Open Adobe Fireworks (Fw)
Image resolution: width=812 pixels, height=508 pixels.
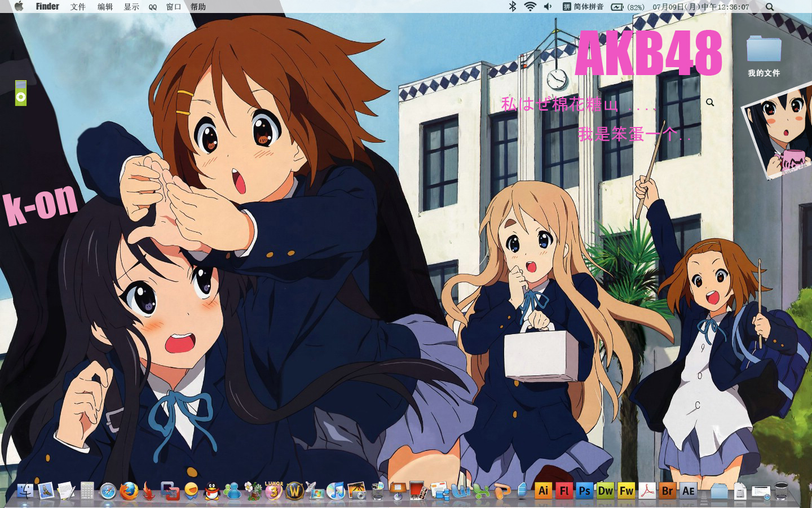click(x=626, y=491)
